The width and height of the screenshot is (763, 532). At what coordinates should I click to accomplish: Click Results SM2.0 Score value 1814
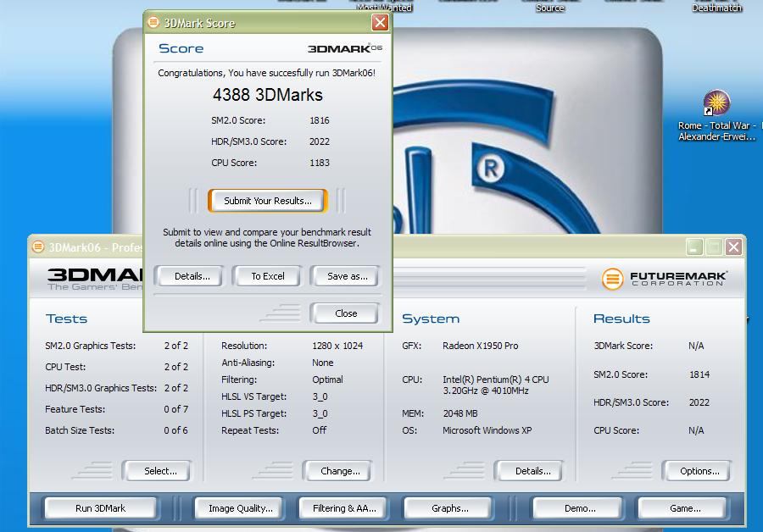pyautogui.click(x=699, y=374)
